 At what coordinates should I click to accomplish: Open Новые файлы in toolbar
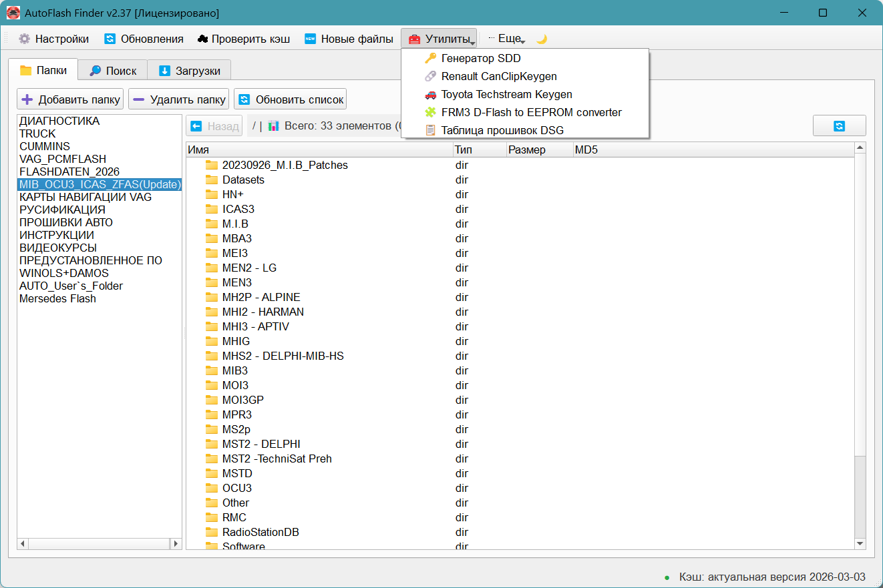tap(349, 39)
